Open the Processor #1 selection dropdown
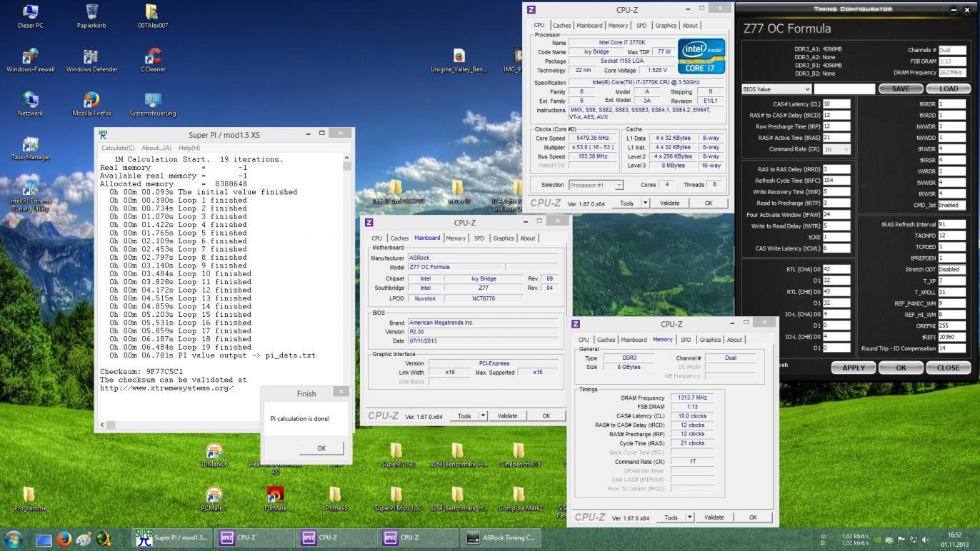The width and height of the screenshot is (980, 551). click(596, 185)
